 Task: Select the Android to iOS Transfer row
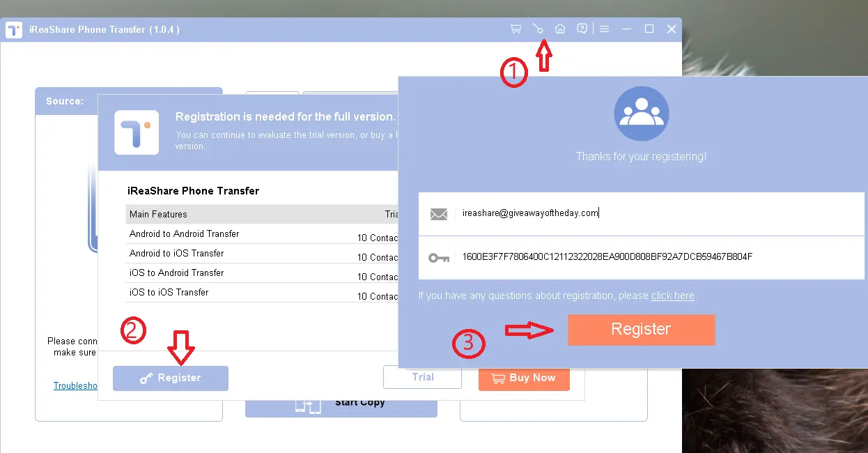tap(244, 254)
